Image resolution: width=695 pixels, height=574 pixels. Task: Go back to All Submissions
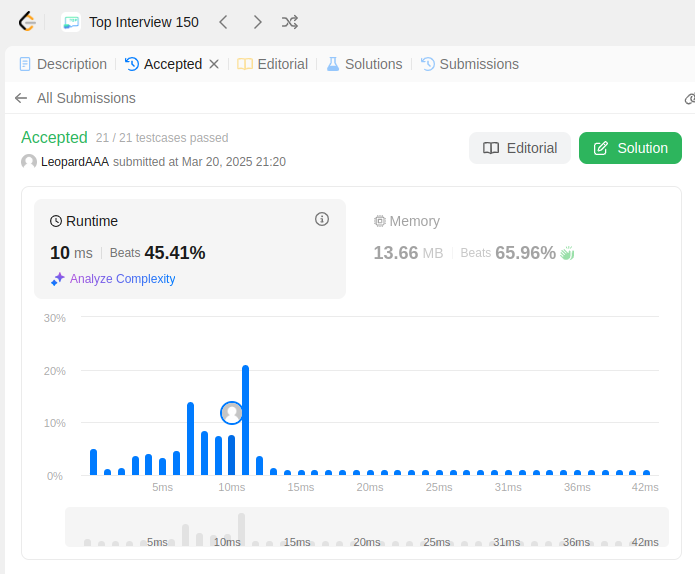coord(75,98)
